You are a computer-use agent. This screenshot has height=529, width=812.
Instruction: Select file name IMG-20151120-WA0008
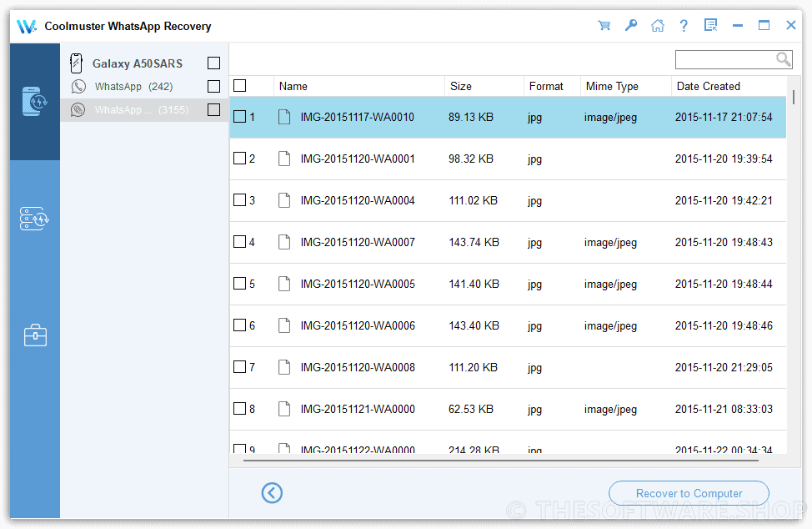pos(358,367)
